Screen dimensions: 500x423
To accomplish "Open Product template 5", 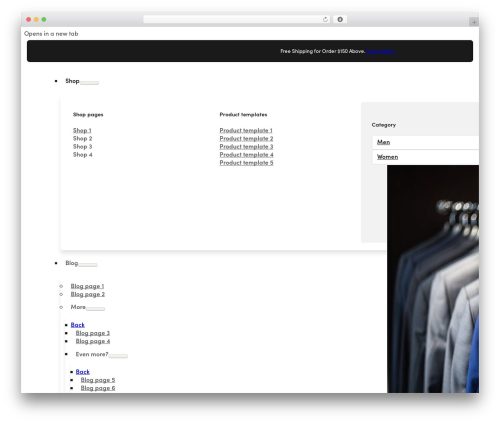I will click(246, 163).
